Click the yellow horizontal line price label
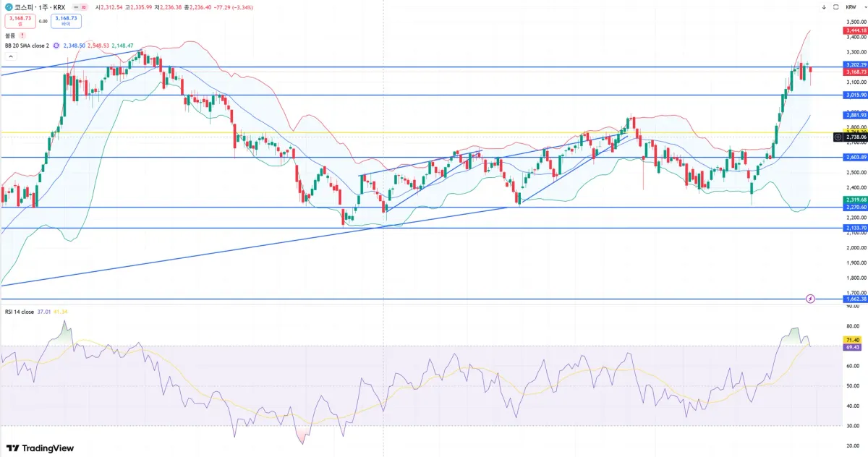The height and width of the screenshot is (457, 868). [x=856, y=132]
